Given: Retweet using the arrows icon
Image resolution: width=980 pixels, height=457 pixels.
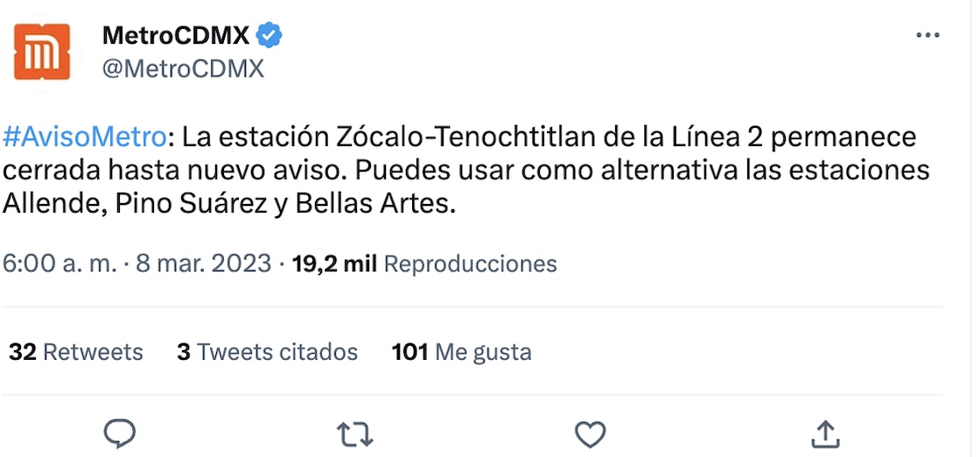Looking at the screenshot, I should pos(354,432).
